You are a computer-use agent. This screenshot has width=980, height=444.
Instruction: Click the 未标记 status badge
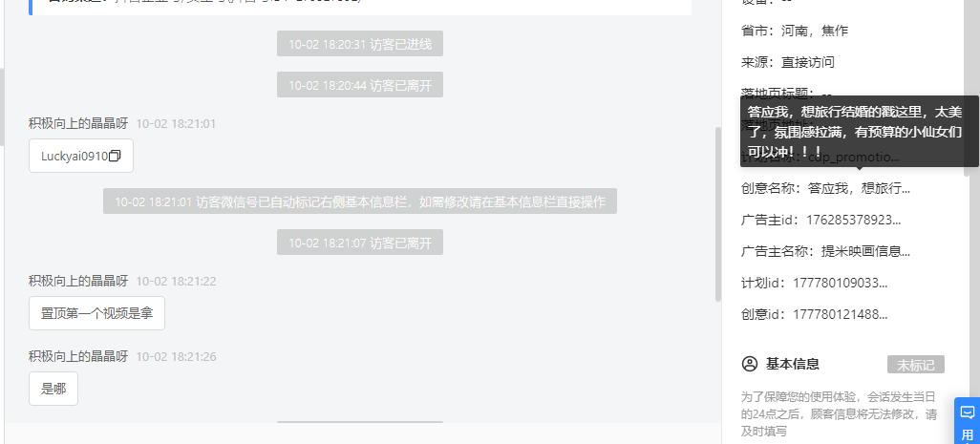916,365
